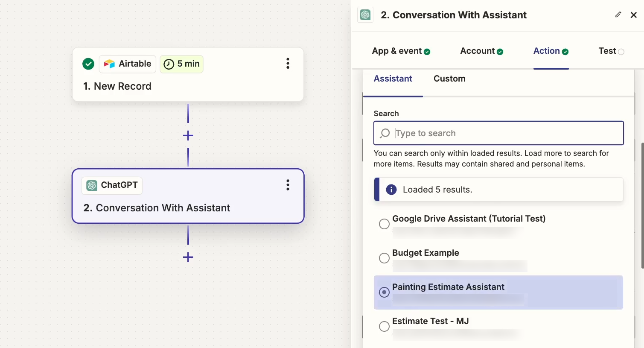The width and height of the screenshot is (644, 348).
Task: Click the Type to search field
Action: point(498,133)
